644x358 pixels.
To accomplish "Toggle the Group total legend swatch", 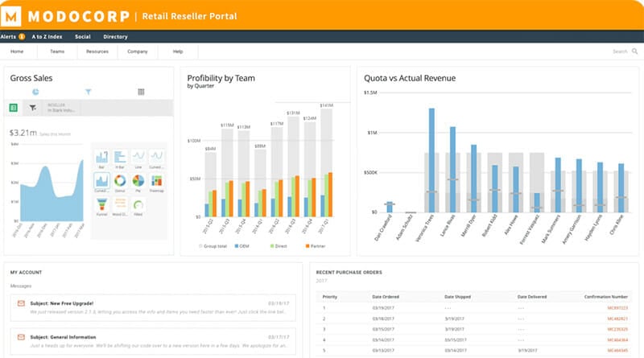I will (200, 246).
